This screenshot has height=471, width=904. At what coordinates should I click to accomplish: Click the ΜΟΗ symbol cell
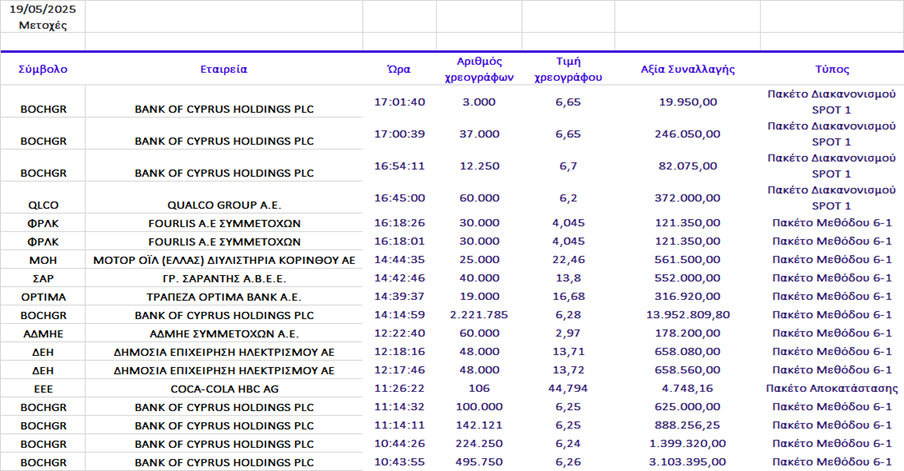coord(43,260)
